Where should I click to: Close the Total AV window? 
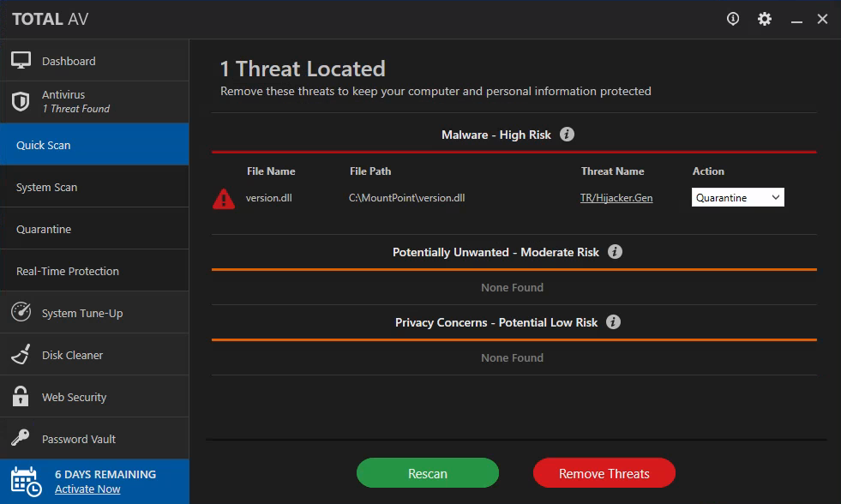click(x=822, y=19)
